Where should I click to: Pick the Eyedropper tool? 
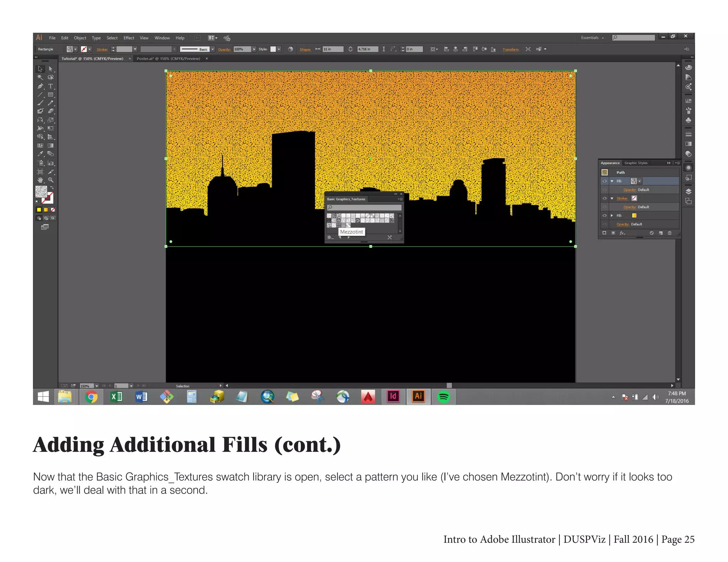pyautogui.click(x=40, y=154)
